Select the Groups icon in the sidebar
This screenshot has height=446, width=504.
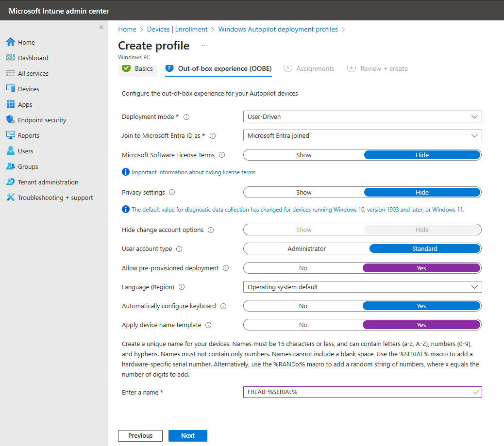point(27,166)
